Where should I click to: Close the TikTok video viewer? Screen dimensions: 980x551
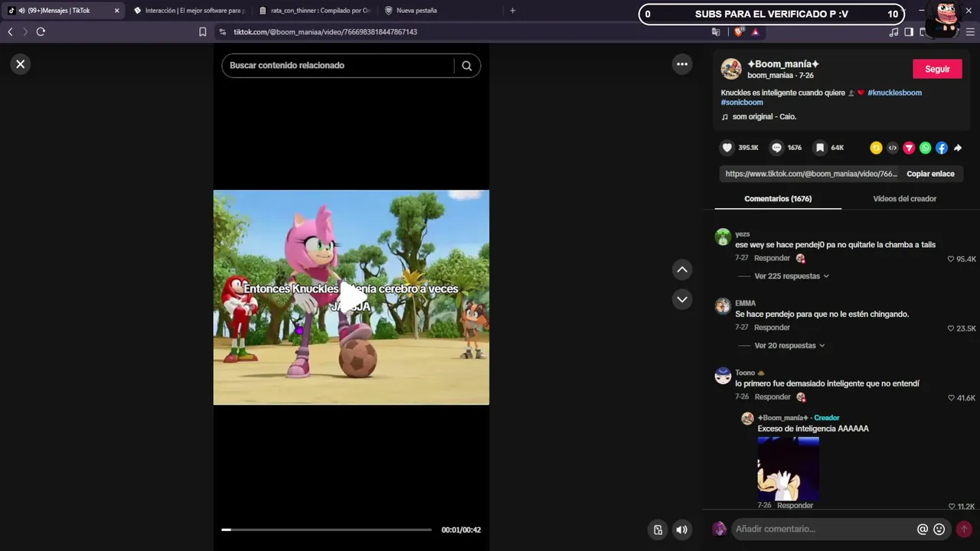click(x=21, y=64)
